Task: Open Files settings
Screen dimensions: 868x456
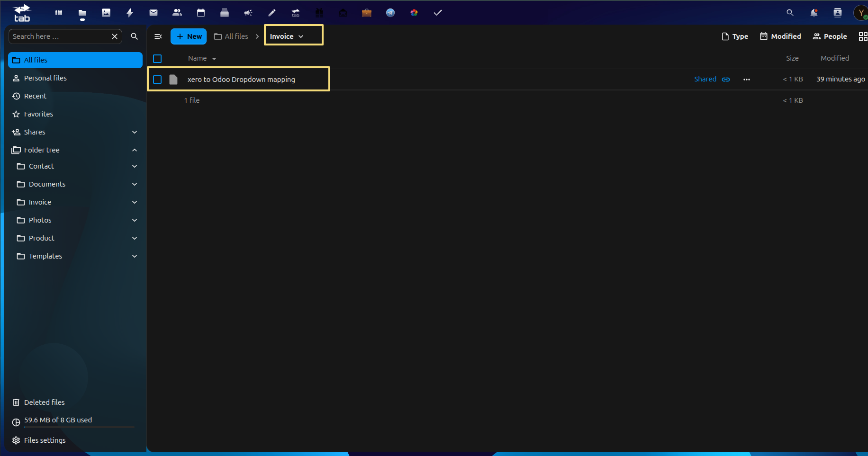Action: point(75,440)
